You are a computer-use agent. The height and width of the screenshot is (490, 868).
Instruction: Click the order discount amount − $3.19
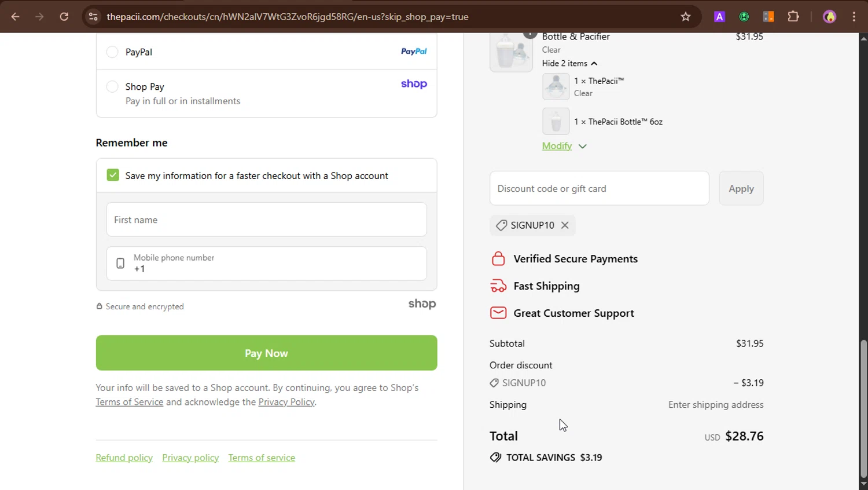pyautogui.click(x=748, y=383)
